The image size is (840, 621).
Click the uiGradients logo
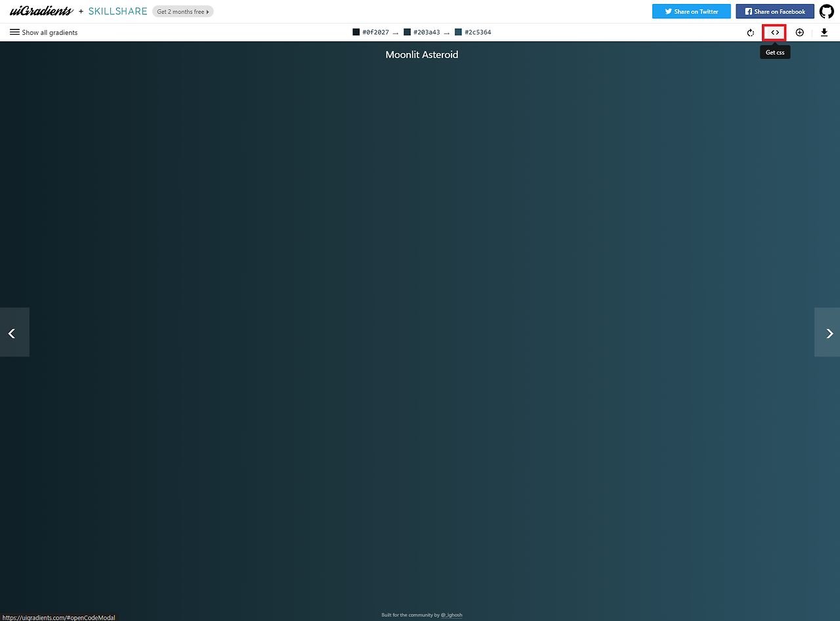click(39, 11)
